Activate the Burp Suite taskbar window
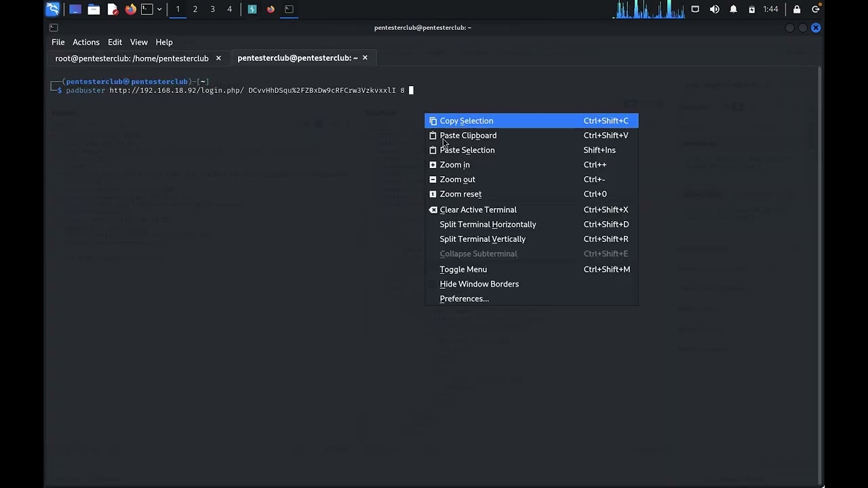This screenshot has height=488, width=868. pyautogui.click(x=252, y=9)
